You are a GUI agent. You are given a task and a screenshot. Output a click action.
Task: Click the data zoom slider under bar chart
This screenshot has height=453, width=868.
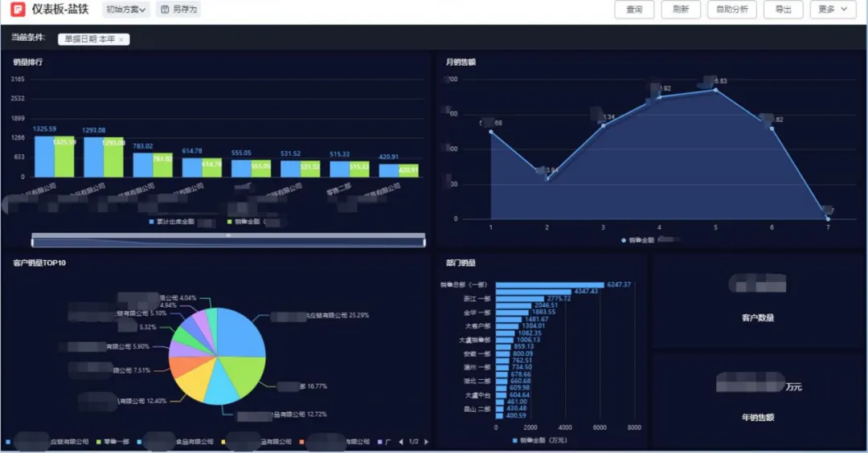228,240
